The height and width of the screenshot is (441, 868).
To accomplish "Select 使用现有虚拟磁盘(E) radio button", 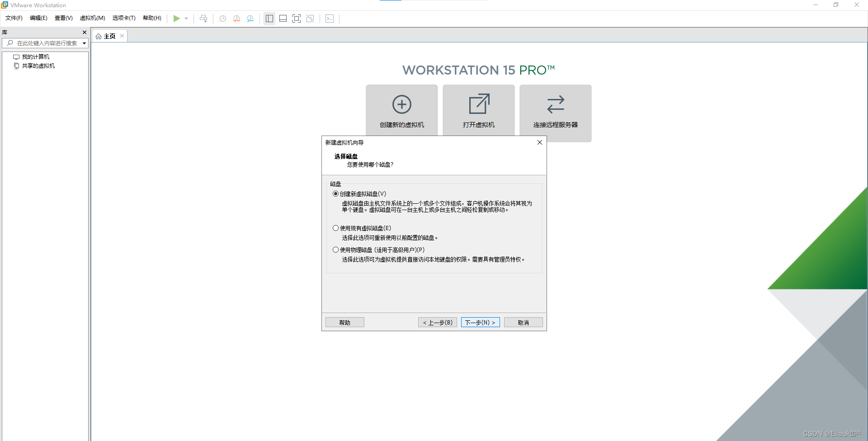I will click(335, 228).
